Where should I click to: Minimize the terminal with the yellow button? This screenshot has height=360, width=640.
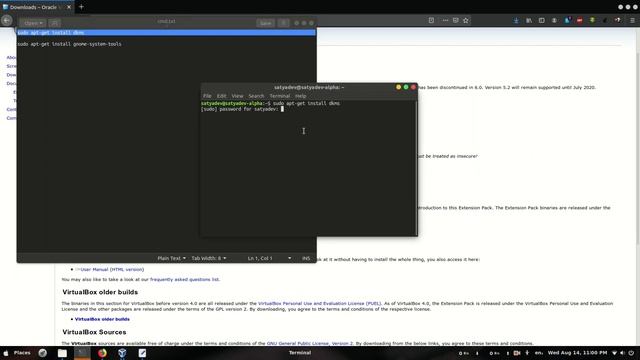[x=398, y=87]
